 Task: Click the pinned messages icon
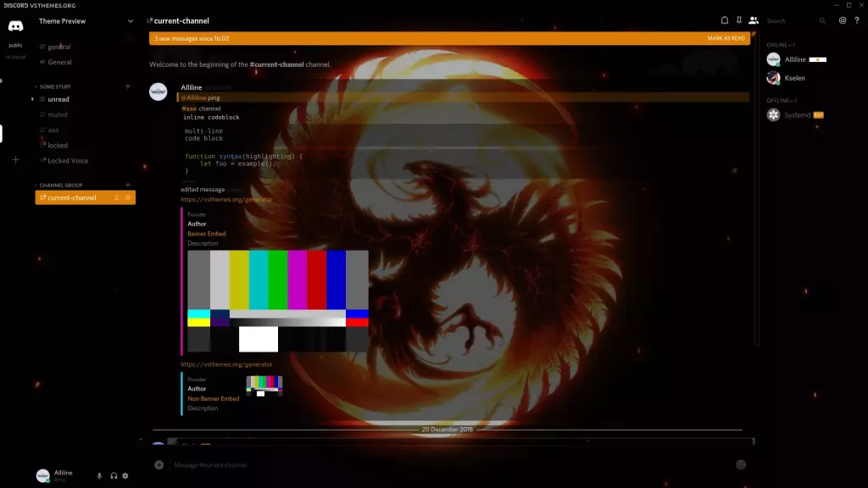tap(738, 21)
